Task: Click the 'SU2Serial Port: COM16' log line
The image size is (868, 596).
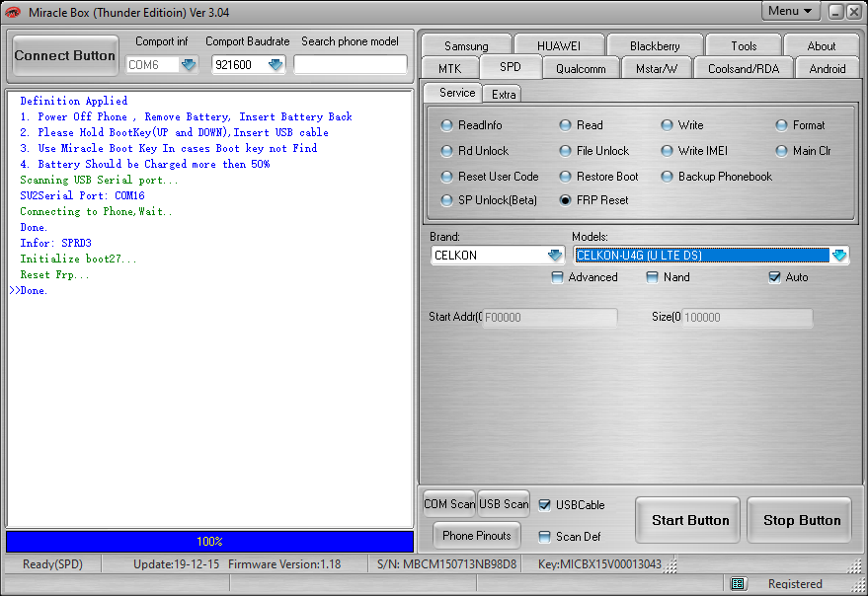Action: coord(83,195)
